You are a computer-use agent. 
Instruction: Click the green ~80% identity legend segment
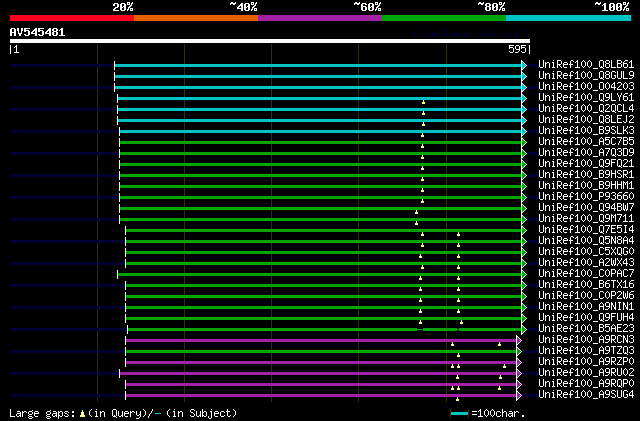[444, 18]
